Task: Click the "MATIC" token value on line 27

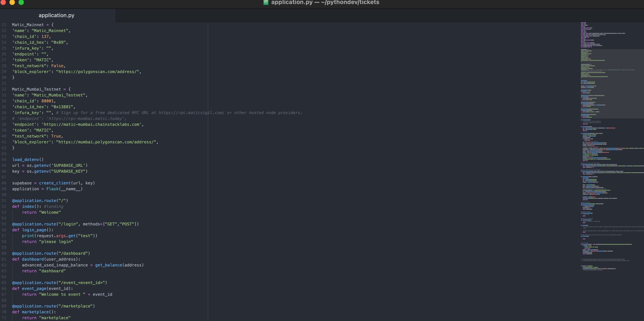Action: coord(43,60)
